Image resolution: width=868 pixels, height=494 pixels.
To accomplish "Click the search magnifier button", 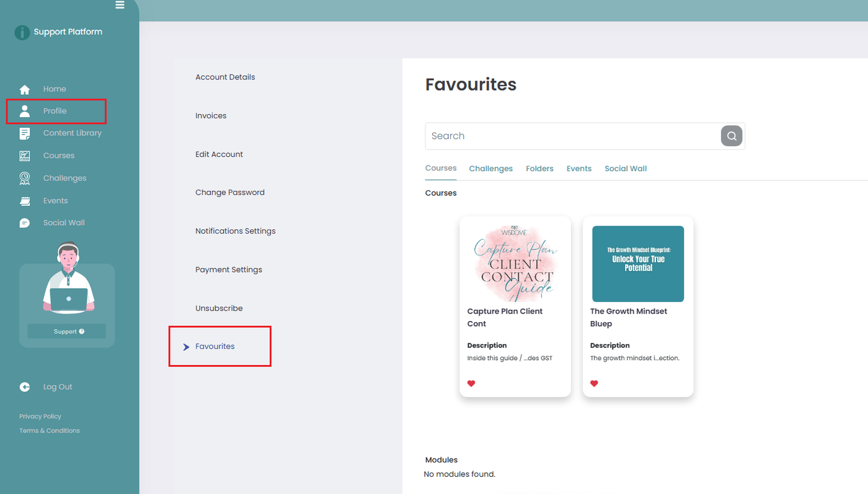I will [x=732, y=136].
